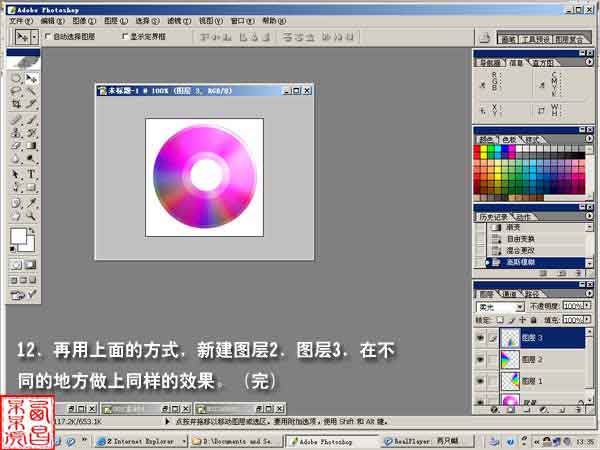The image size is (600, 450).
Task: Open the opacity (不透明度) slider arrow
Action: click(587, 306)
